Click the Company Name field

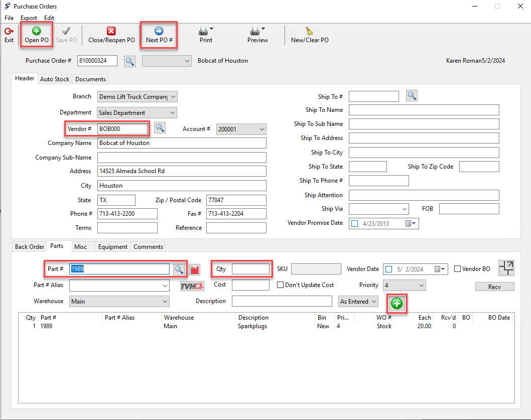182,144
